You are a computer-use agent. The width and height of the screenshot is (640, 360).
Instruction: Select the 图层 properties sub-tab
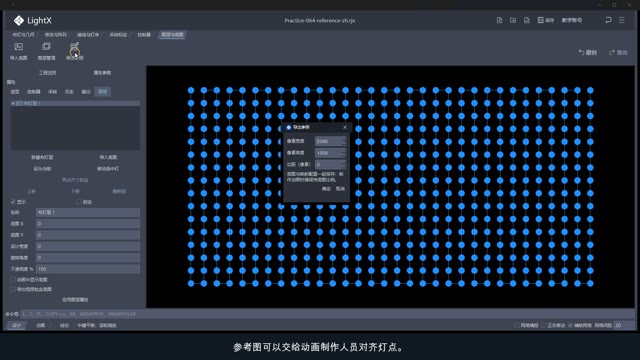click(x=102, y=92)
